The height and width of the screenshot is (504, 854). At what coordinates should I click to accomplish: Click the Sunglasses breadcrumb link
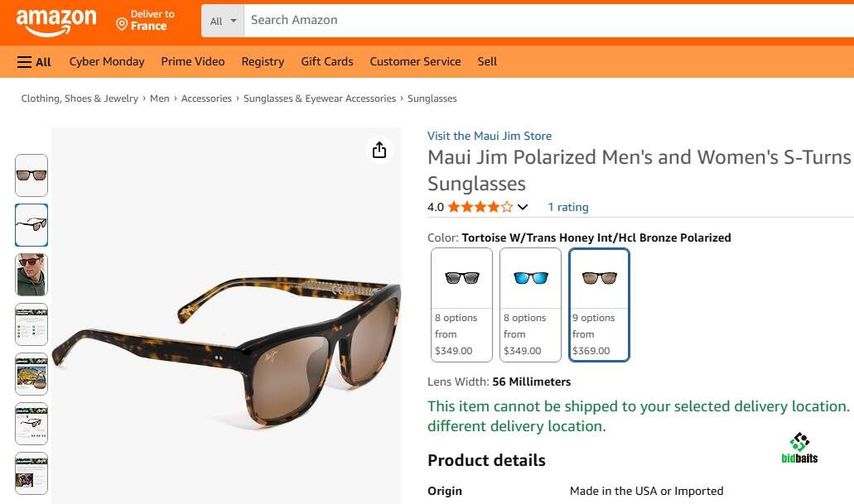[432, 98]
